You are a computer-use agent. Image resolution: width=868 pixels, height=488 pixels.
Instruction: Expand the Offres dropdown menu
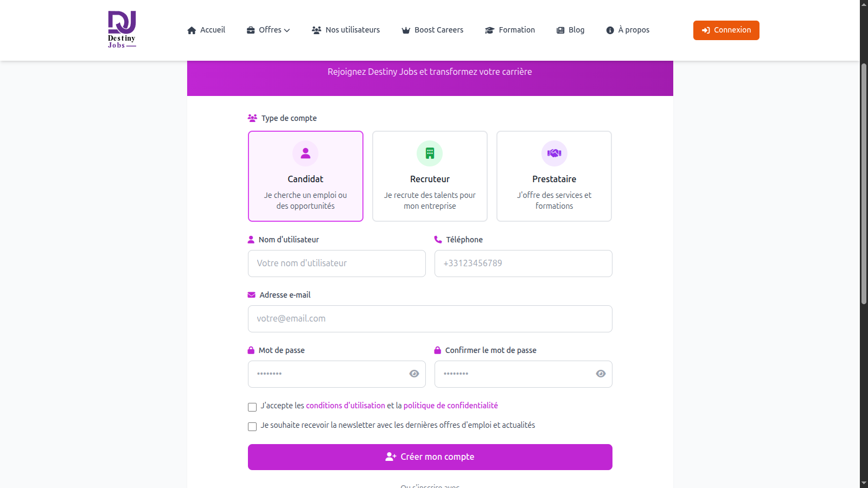coord(269,30)
